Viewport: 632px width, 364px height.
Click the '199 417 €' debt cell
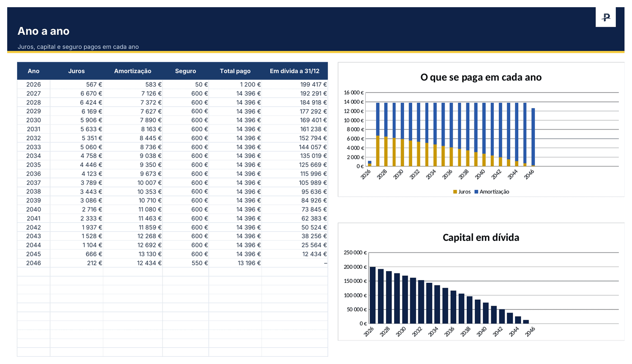pos(294,84)
